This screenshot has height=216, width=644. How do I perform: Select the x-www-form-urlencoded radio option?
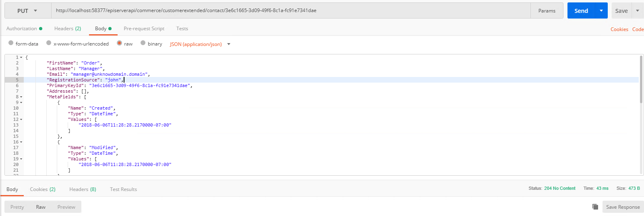pos(49,43)
